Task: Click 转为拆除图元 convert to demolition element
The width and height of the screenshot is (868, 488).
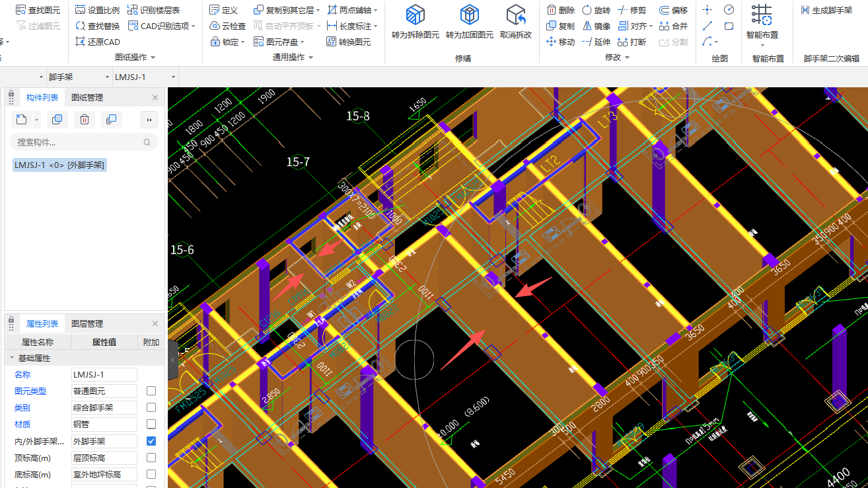Action: click(415, 22)
